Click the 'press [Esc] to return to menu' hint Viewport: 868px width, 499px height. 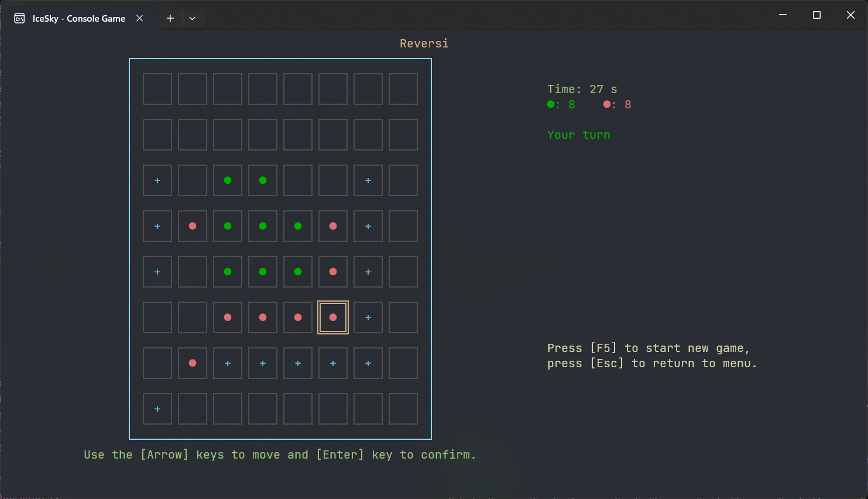point(652,363)
